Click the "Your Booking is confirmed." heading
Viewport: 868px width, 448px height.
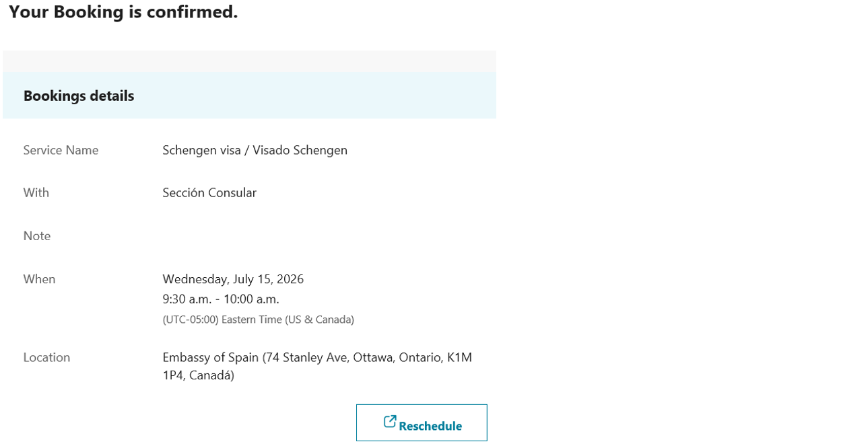[123, 12]
